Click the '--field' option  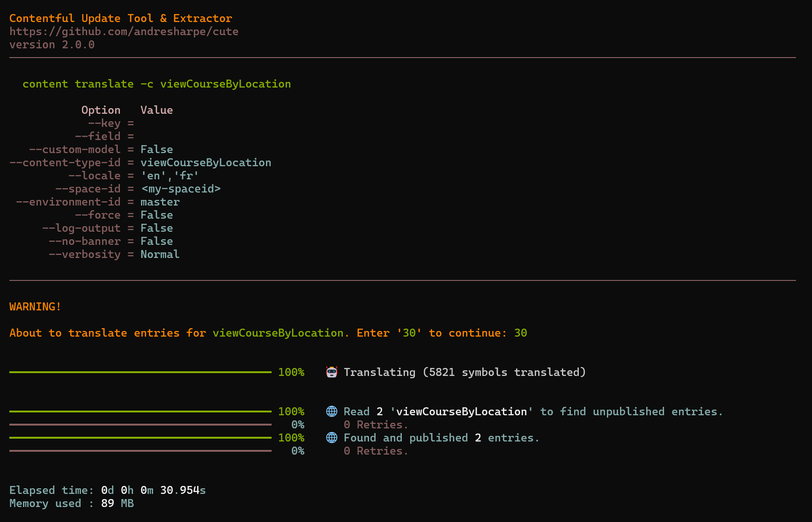97,136
